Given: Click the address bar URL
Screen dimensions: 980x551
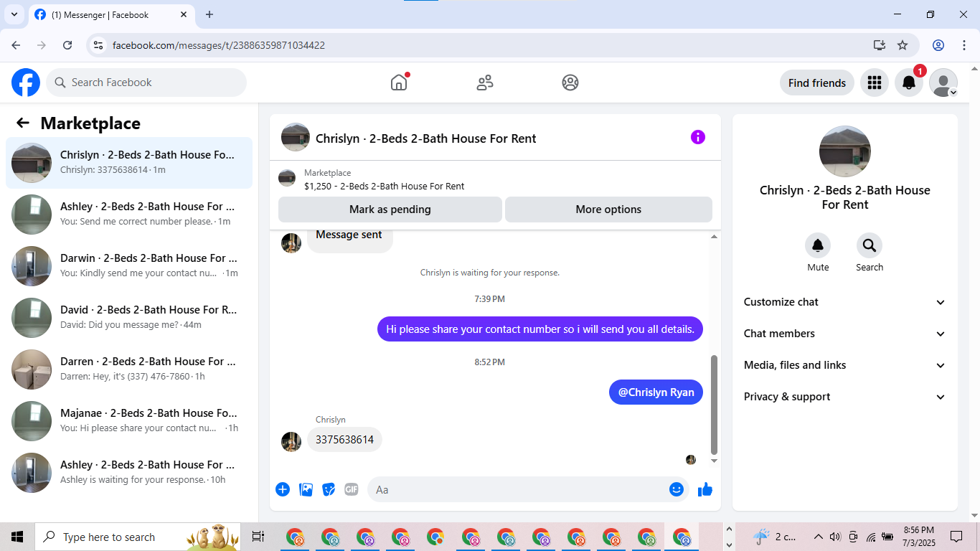Looking at the screenshot, I should pyautogui.click(x=219, y=45).
